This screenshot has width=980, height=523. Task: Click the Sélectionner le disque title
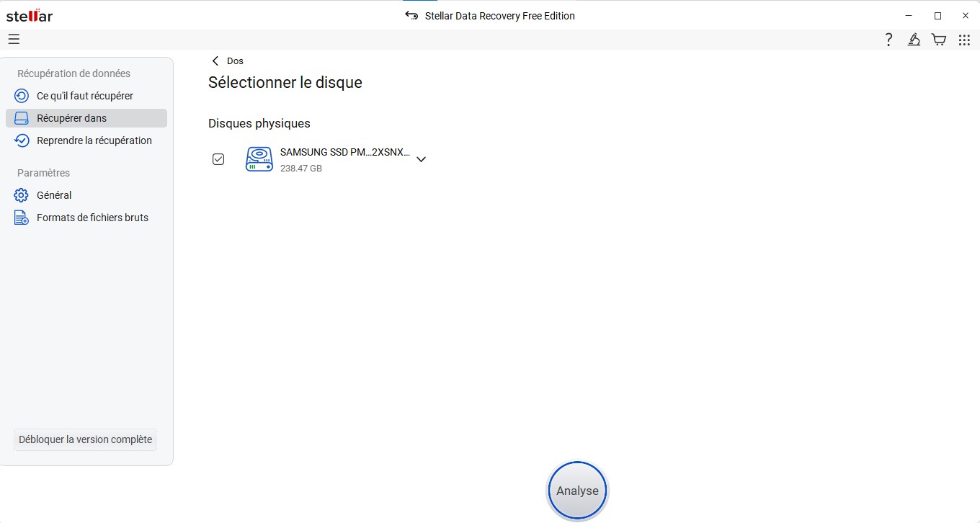285,83
